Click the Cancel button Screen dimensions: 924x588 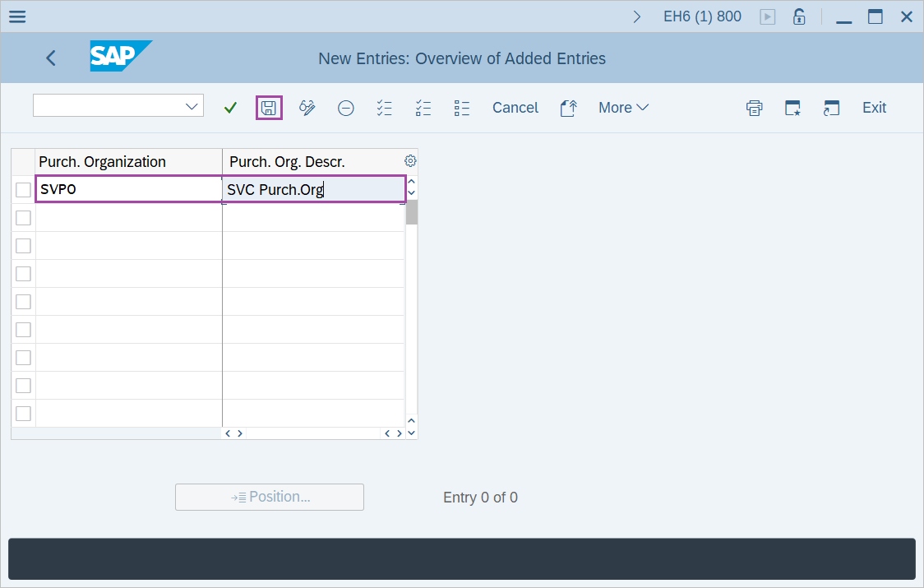pyautogui.click(x=515, y=108)
